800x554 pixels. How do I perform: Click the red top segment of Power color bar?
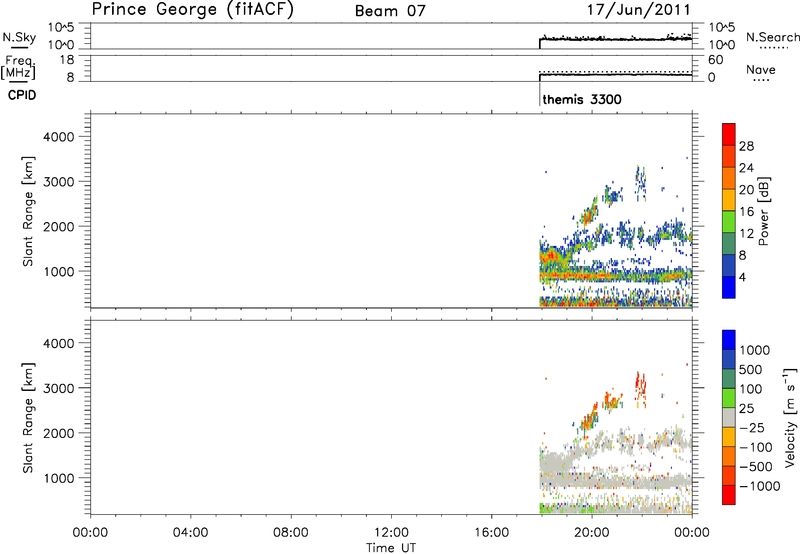[729, 134]
